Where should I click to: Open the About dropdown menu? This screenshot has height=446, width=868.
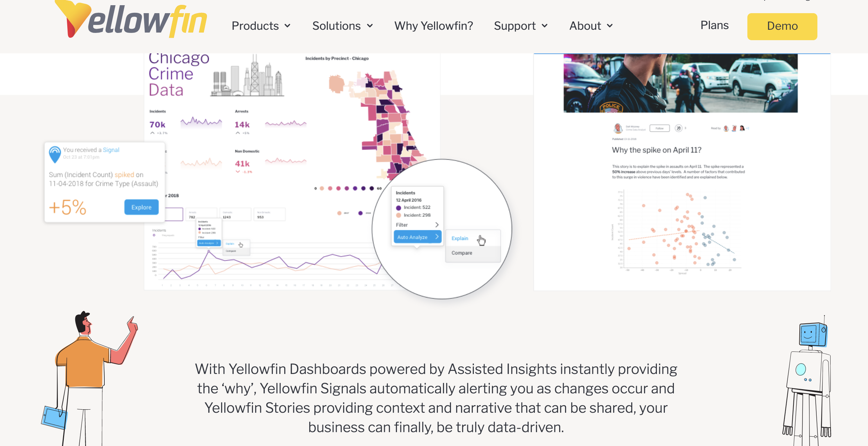(x=591, y=26)
